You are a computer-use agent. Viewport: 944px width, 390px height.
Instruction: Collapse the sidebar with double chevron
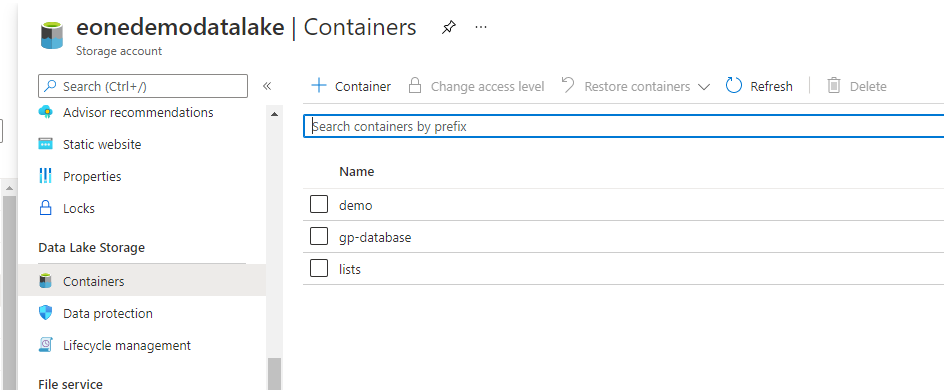267,86
